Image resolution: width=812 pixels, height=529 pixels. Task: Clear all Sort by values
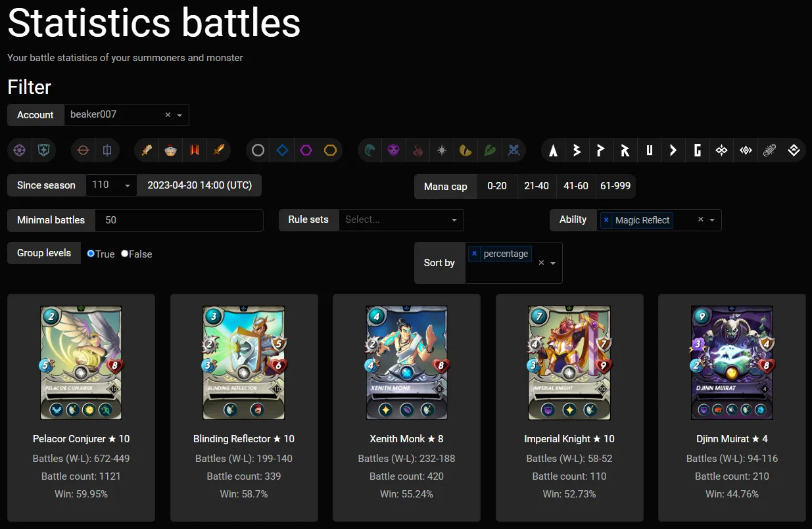pos(541,263)
